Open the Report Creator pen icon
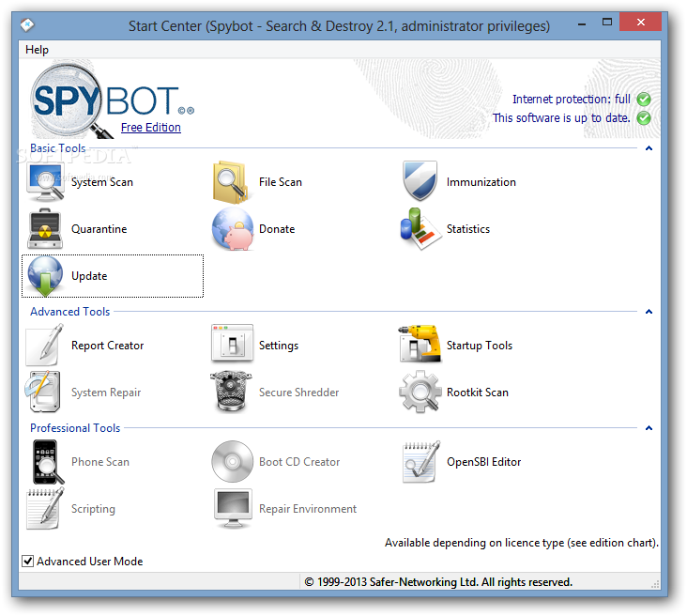The width and height of the screenshot is (687, 616). pos(45,345)
